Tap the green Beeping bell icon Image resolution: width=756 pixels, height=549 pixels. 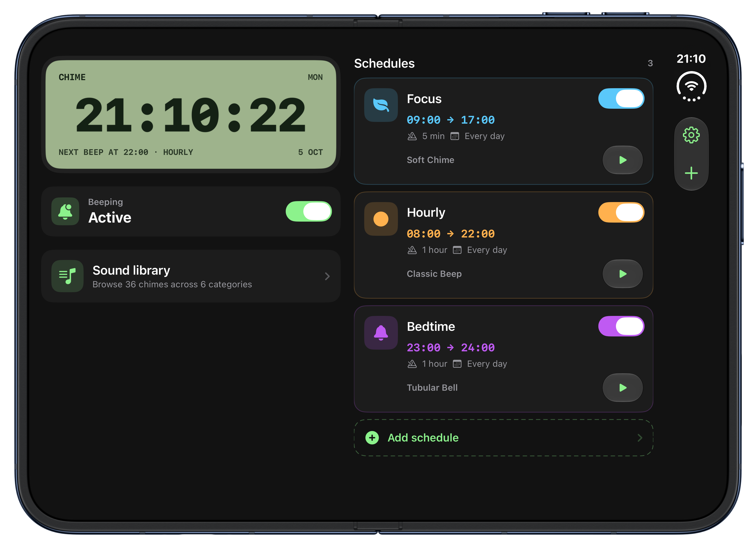[x=65, y=211]
